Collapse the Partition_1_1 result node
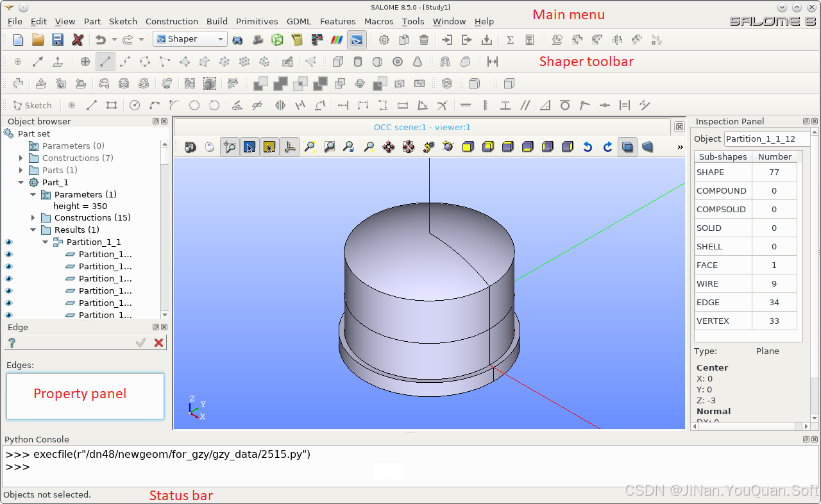This screenshot has height=504, width=821. [45, 242]
